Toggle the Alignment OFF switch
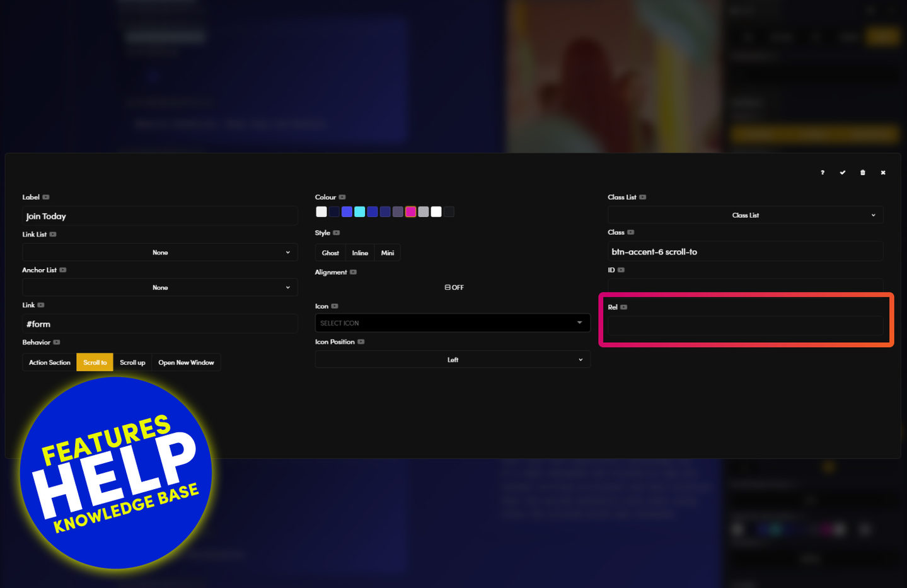Viewport: 907px width, 588px height. (x=453, y=287)
